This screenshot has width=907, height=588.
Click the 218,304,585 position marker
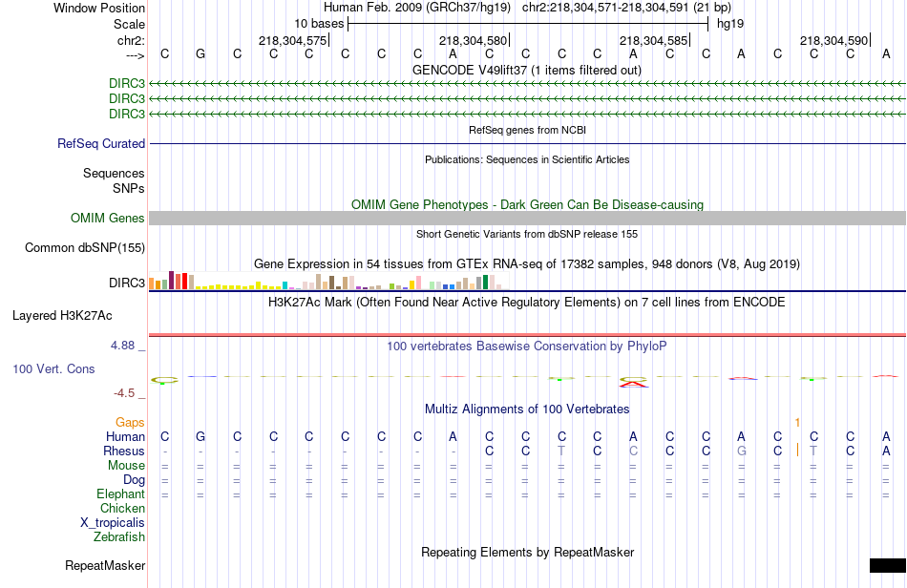[654, 40]
